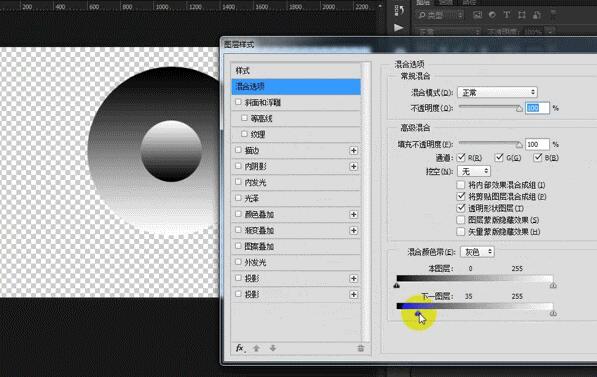Enable the 光泽 effect checkbox
The width and height of the screenshot is (597, 377).
point(238,198)
